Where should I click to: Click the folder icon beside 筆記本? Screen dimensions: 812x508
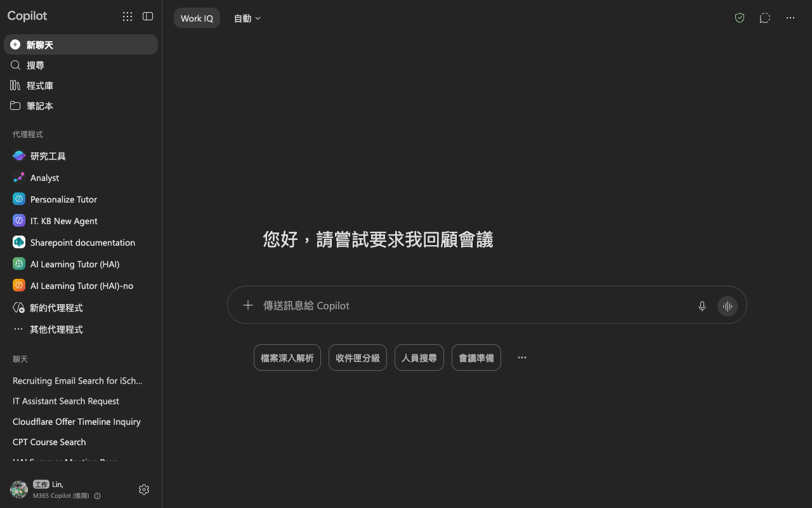[16, 105]
